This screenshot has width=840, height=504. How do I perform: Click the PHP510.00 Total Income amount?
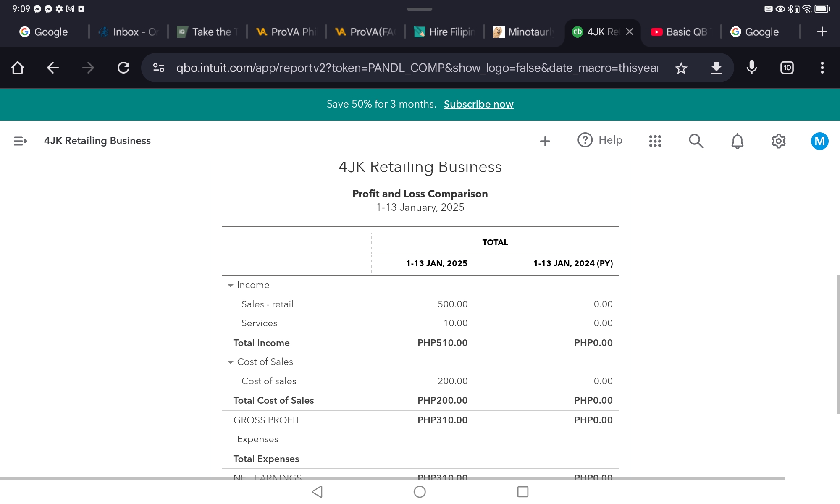tap(442, 343)
